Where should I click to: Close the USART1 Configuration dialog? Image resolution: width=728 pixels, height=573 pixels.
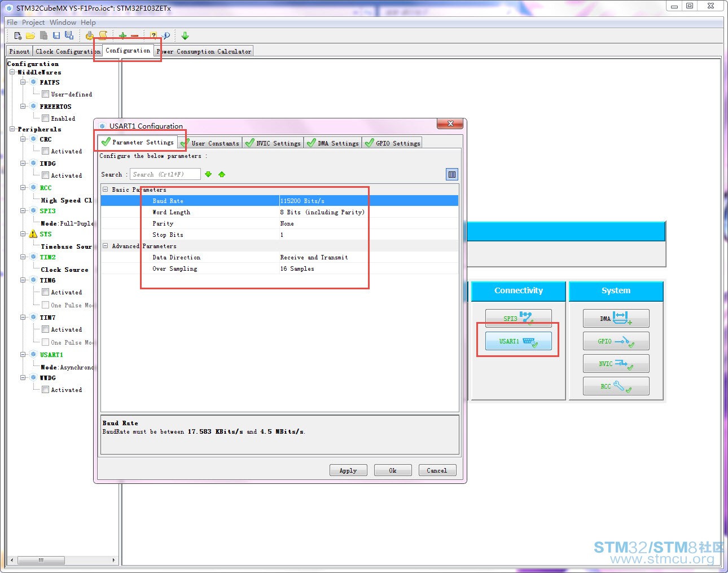(x=450, y=124)
